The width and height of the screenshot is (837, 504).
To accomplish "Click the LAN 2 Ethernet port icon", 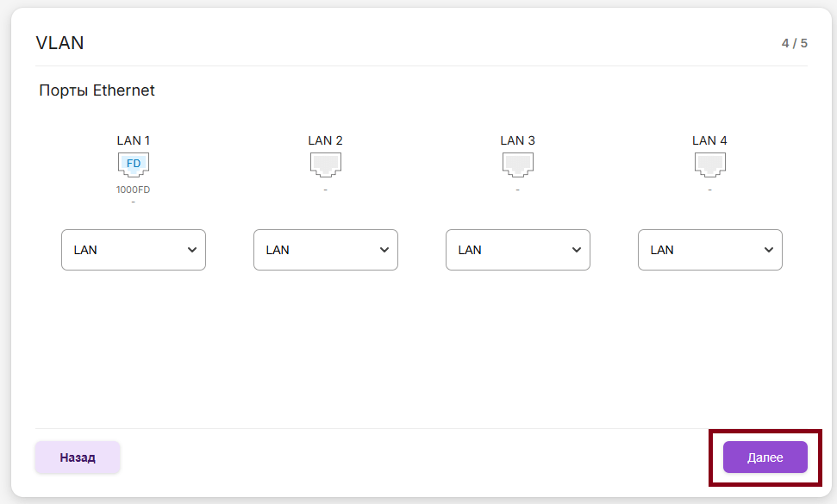I will [x=326, y=164].
